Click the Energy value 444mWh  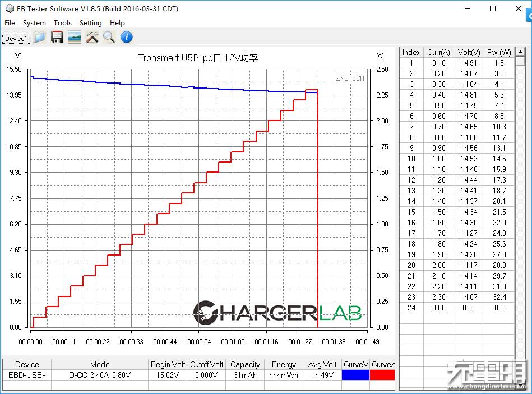coord(284,375)
